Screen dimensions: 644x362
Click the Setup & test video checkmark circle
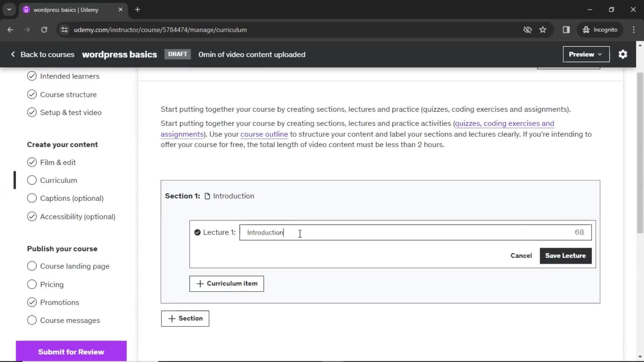point(32,112)
